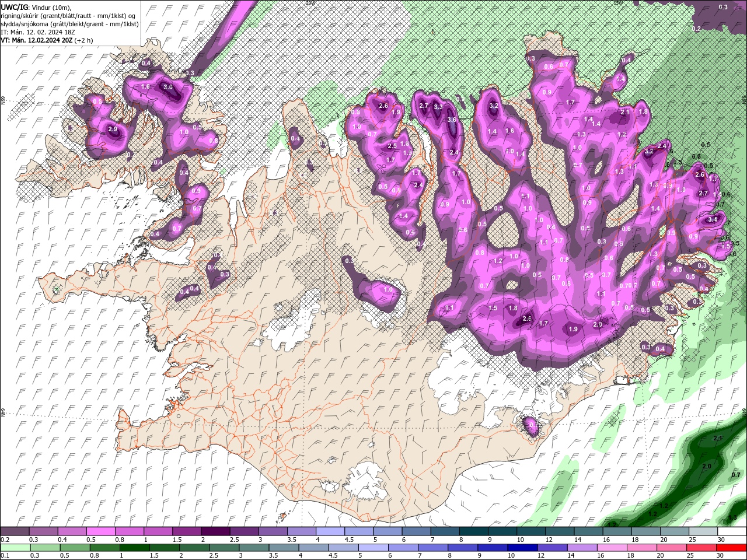Click the 'VT: Mán. 12.02.2024 20Z' valid time
The height and width of the screenshot is (560, 747).
[37, 40]
